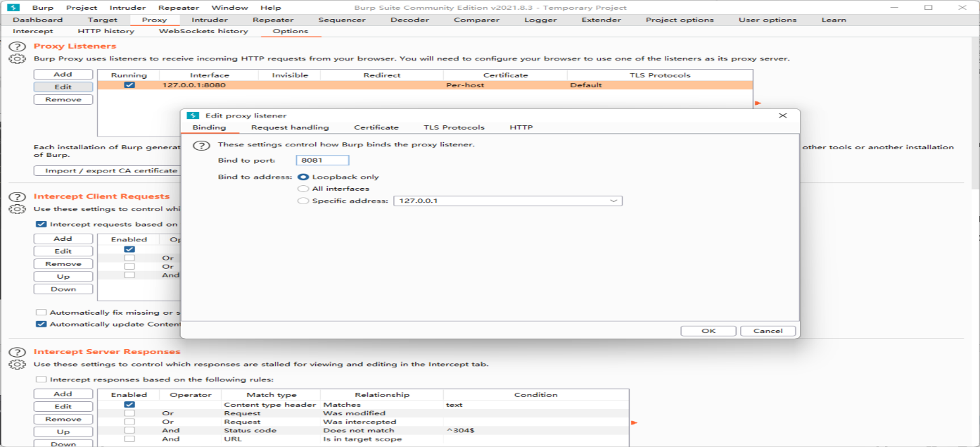Open the Intercept Client Requests gear menu
Viewport: 980px width, 447px height.
click(17, 209)
